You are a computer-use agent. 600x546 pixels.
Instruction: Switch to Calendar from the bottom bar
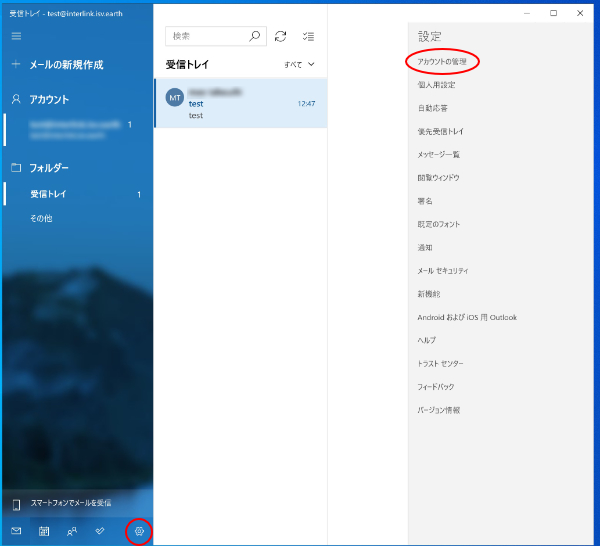44,531
